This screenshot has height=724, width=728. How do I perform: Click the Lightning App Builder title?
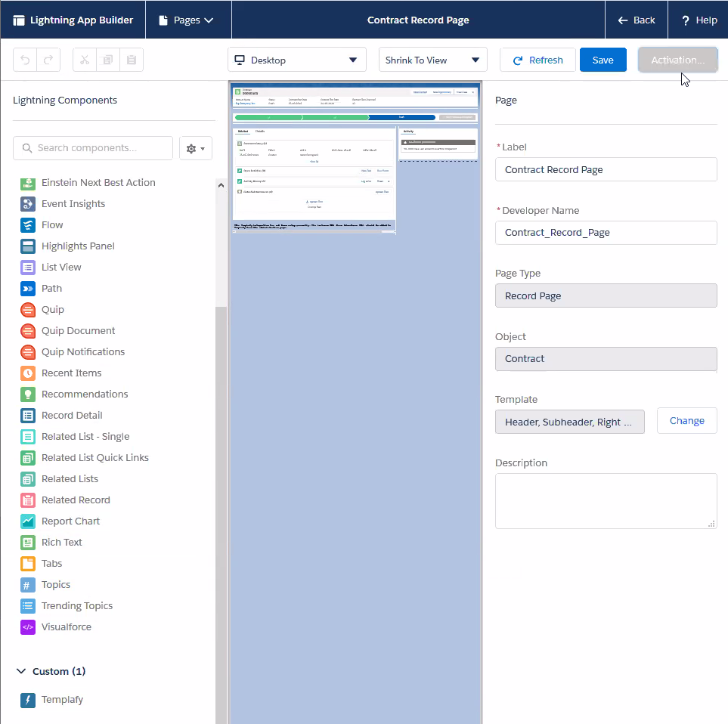[82, 20]
